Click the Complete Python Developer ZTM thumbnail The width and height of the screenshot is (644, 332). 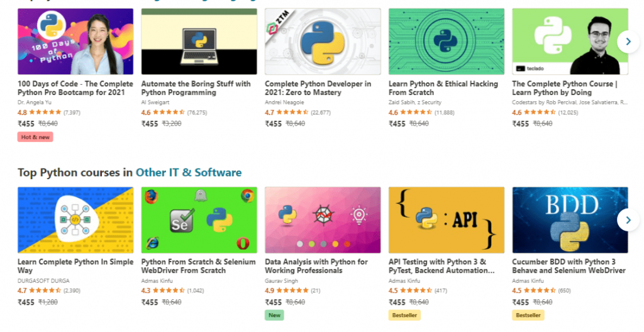[x=323, y=41]
